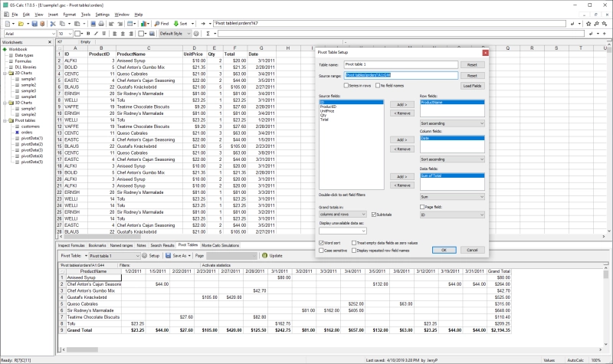Screen dimensions: 613x364
Task: Align cell text to the right
Action: pos(131,34)
